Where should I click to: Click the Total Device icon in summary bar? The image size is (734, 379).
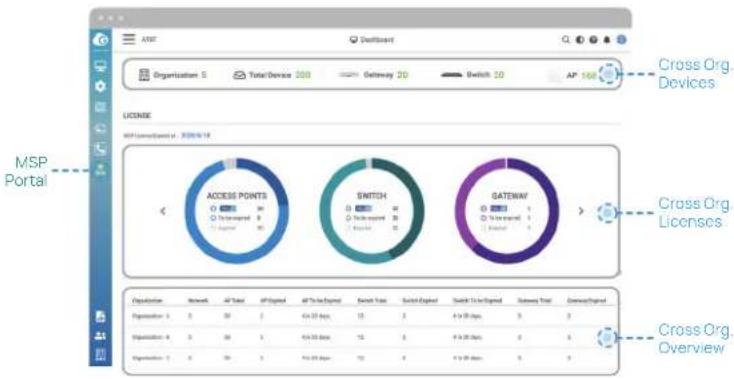click(239, 75)
